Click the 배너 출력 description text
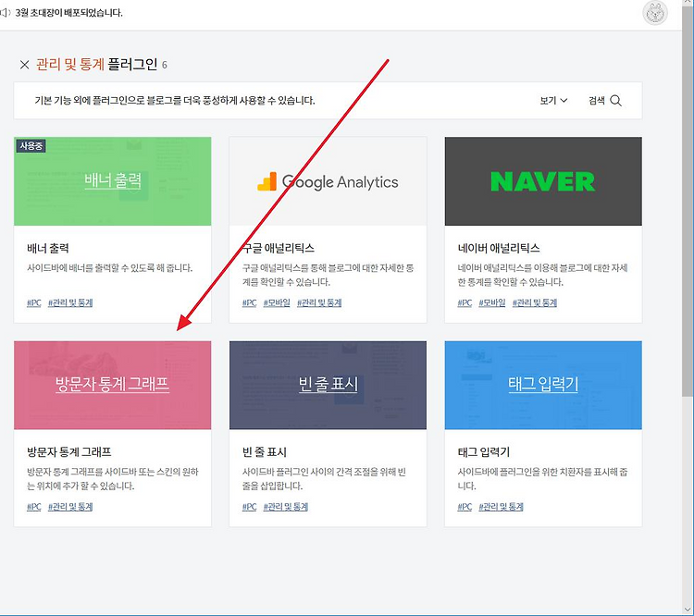 (x=110, y=267)
